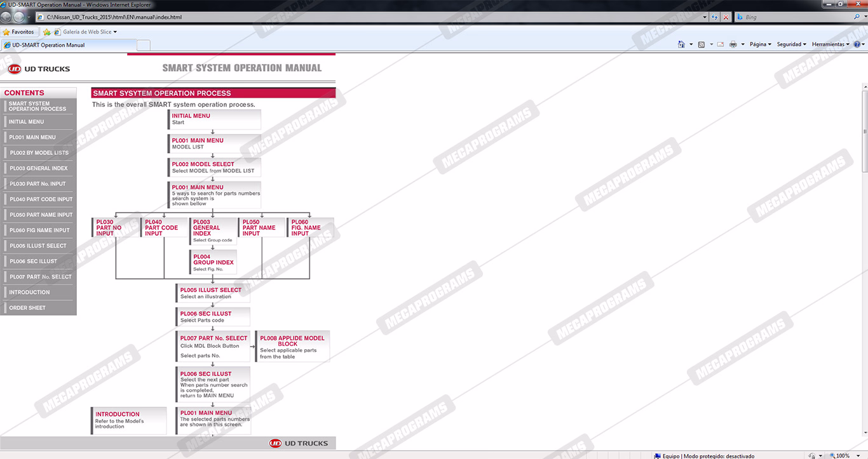Open the Página menu
The height and width of the screenshot is (459, 868).
(761, 44)
